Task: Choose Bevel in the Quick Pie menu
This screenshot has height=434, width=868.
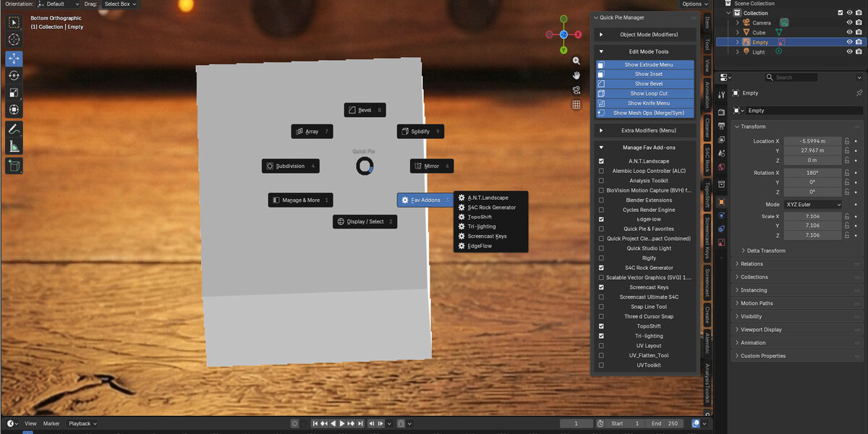Action: (365, 110)
